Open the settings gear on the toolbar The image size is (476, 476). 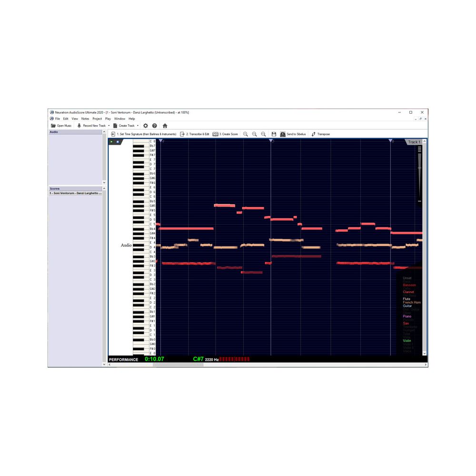pos(145,125)
